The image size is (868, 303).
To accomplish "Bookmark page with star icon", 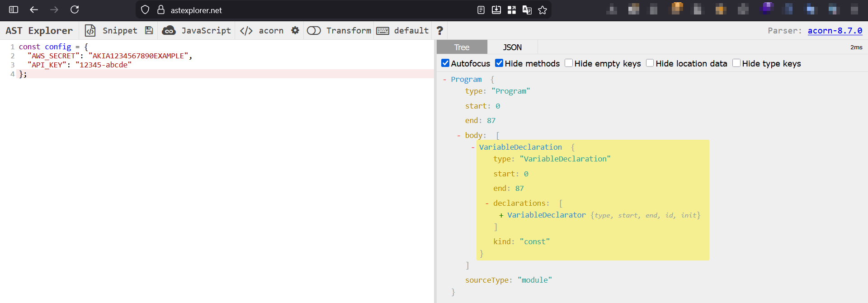I will 542,10.
